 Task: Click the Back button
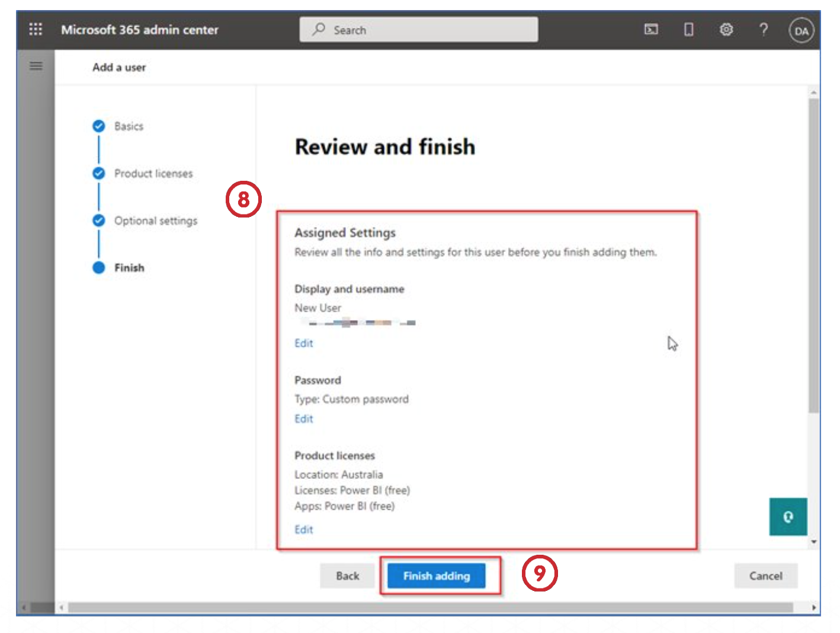tap(348, 576)
